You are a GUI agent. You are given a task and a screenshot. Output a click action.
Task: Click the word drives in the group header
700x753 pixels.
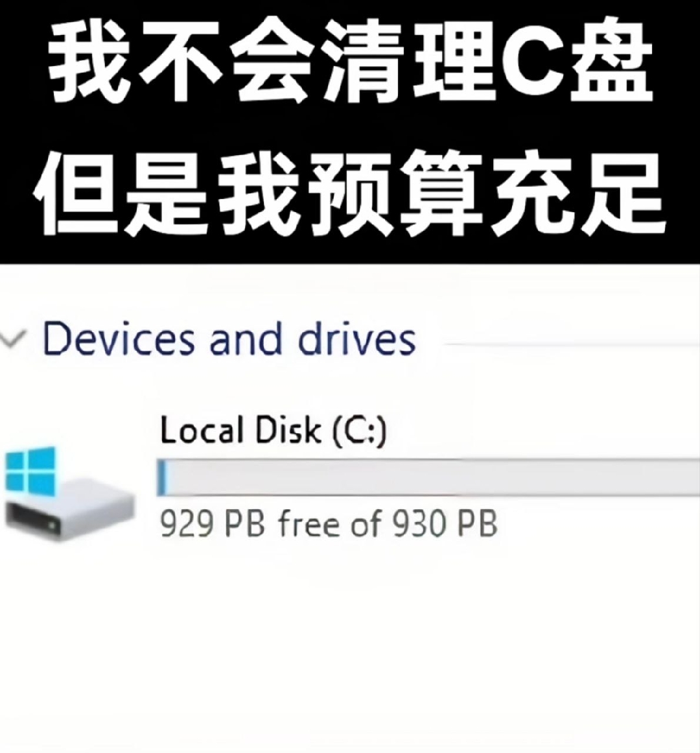(357, 339)
